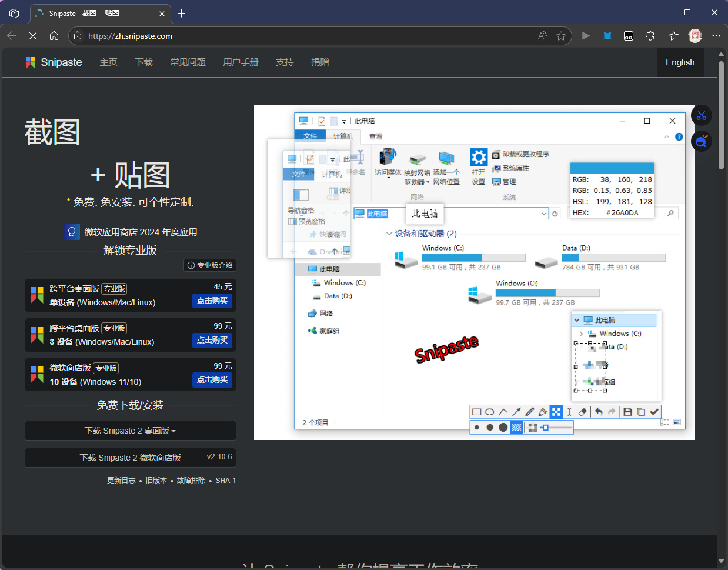Click the page scrollbar up arrow
Screen dimensions: 728x570
click(x=721, y=55)
